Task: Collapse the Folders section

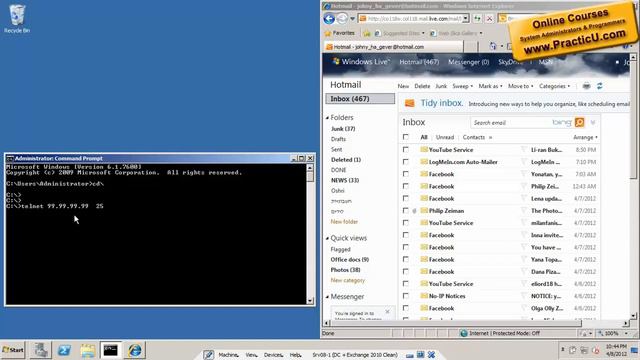Action: 327,118
